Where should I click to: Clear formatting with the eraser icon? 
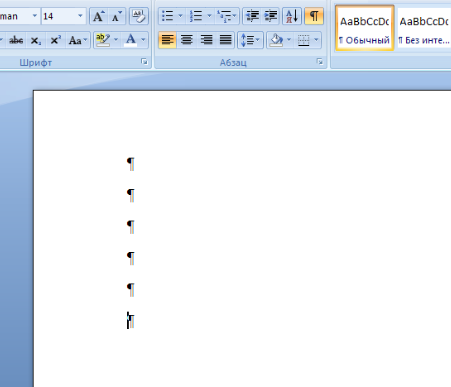[x=139, y=16]
